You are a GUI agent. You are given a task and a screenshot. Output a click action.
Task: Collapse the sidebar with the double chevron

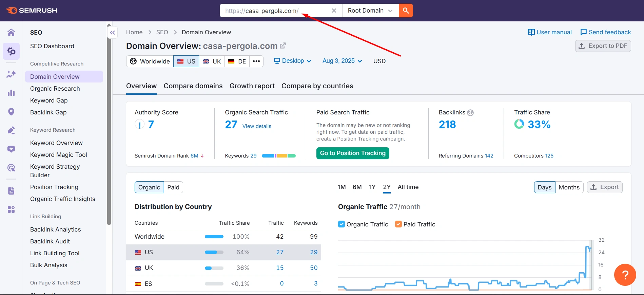pyautogui.click(x=113, y=33)
